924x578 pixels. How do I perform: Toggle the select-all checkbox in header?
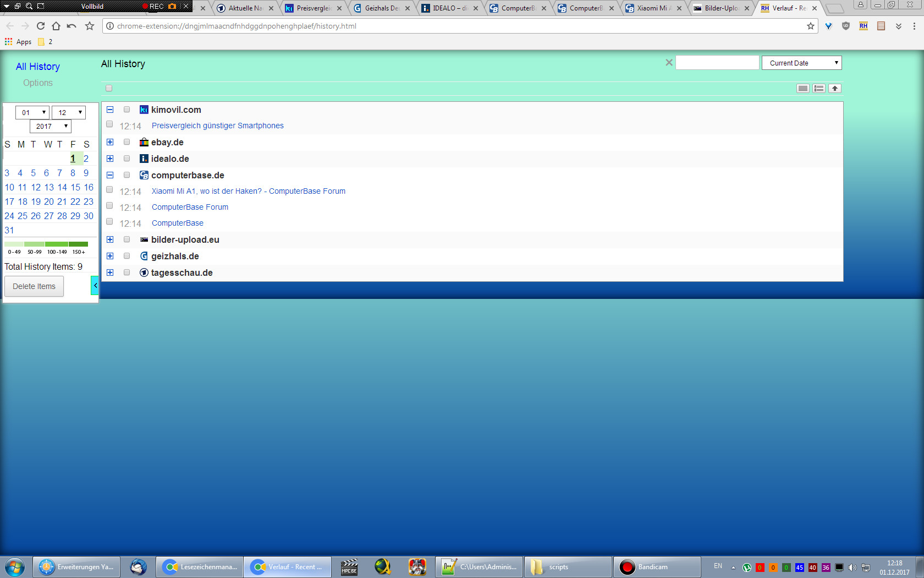(x=109, y=88)
